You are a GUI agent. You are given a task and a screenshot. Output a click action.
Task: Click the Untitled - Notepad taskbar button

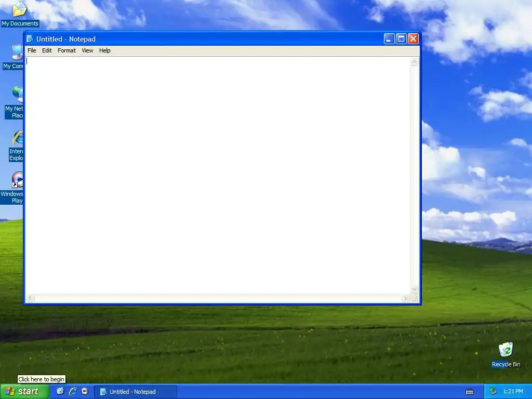coord(136,392)
